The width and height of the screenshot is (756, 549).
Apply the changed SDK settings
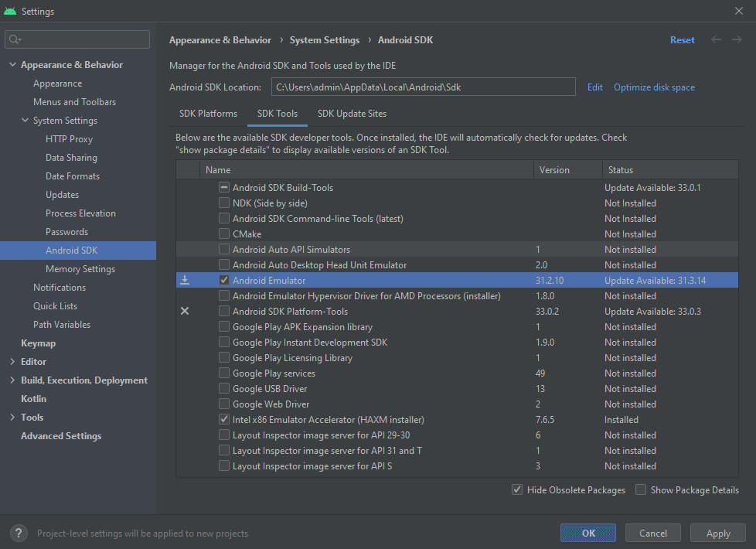717,533
